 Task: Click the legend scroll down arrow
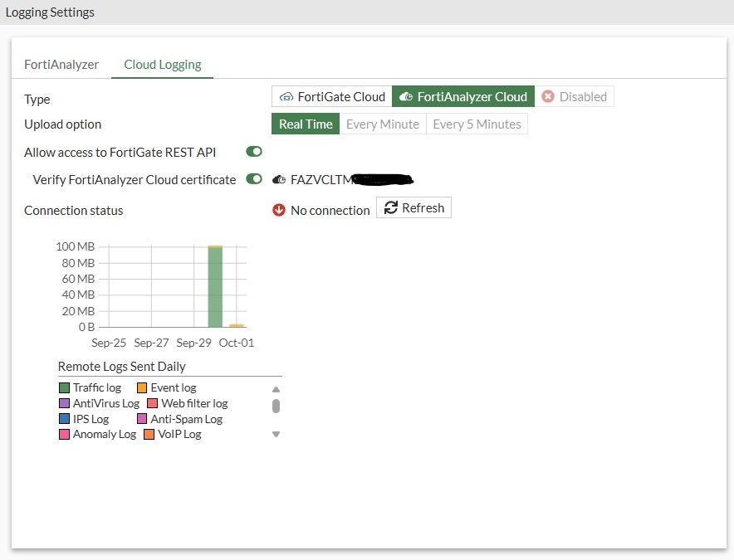click(x=276, y=434)
